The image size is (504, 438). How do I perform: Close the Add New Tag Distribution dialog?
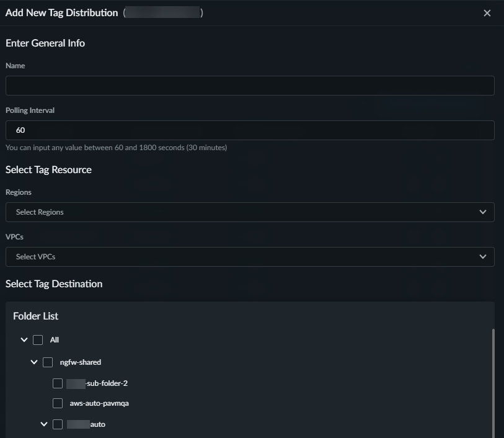point(487,13)
